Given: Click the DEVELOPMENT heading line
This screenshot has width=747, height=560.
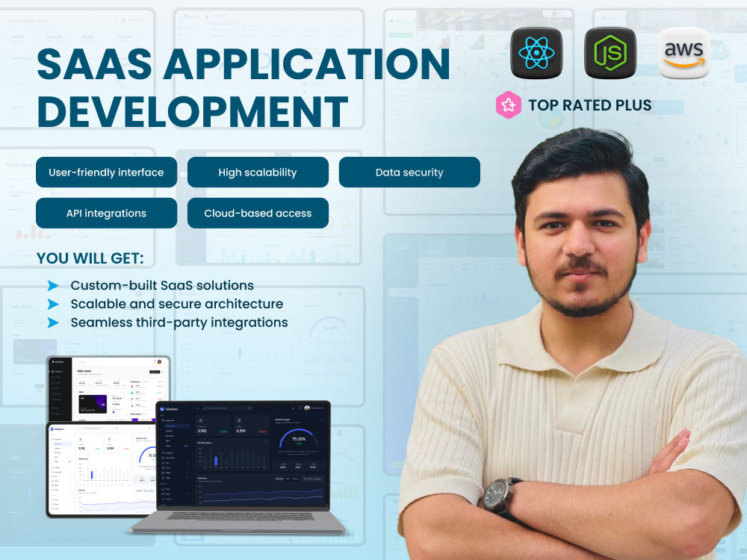Looking at the screenshot, I should [193, 111].
